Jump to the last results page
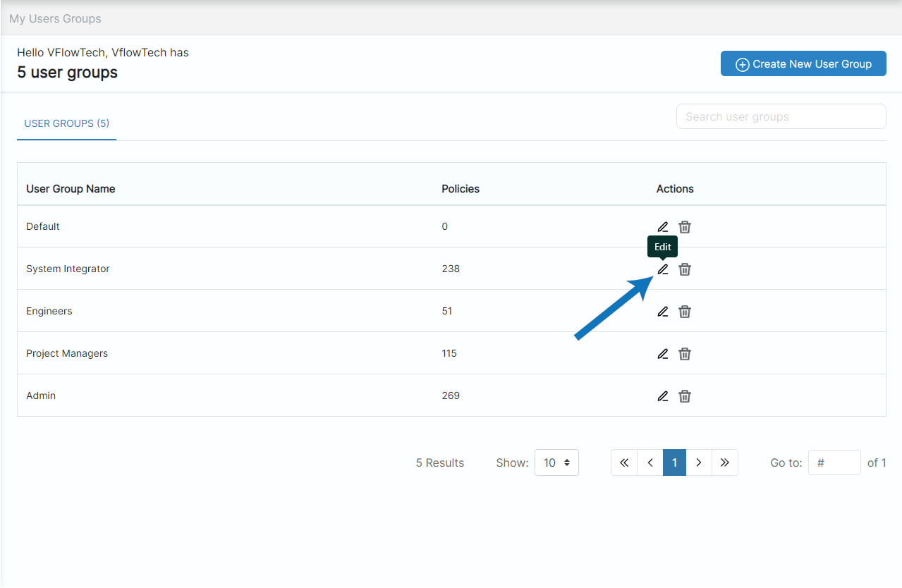The width and height of the screenshot is (902, 588). (x=725, y=463)
